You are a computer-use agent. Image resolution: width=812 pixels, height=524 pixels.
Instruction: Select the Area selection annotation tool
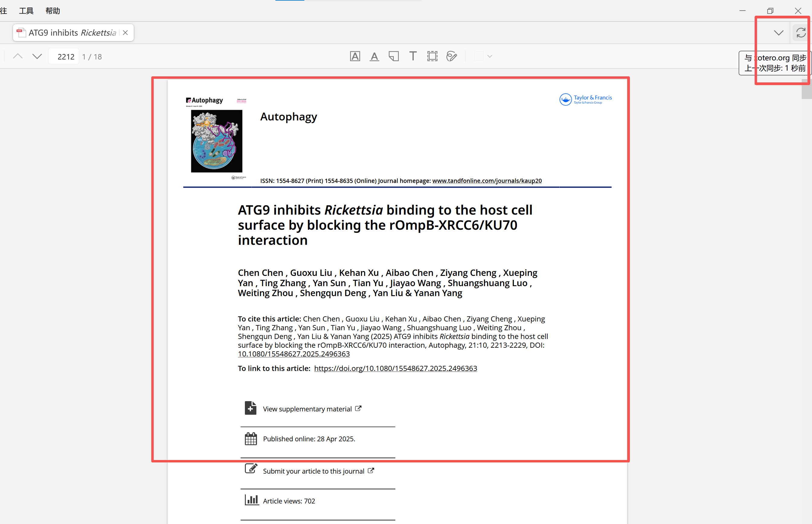[x=432, y=56]
